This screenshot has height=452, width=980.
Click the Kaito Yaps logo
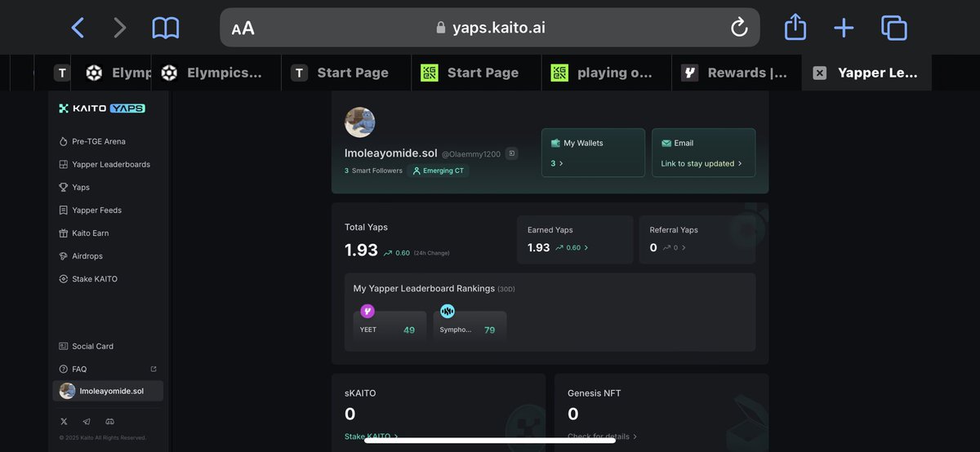tap(102, 109)
